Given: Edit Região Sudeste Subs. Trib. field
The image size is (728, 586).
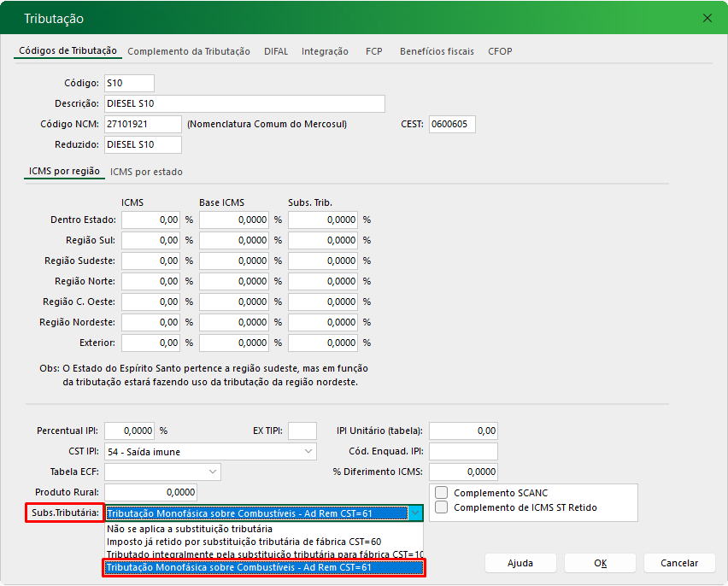Looking at the screenshot, I should click(x=323, y=261).
